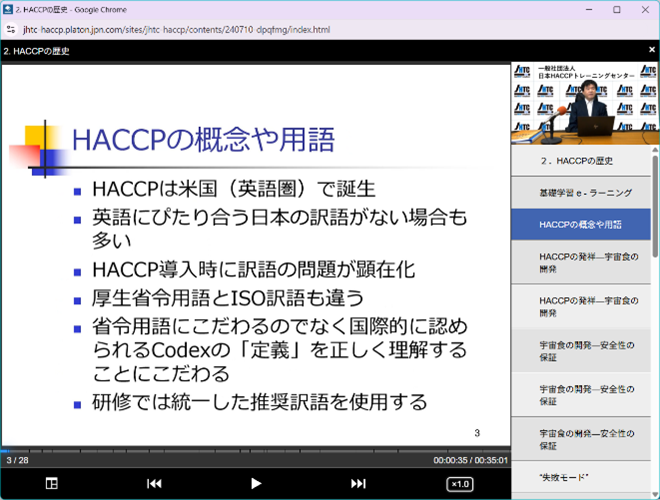Select chapter '2. HACCPの歴史' in the list
The height and width of the screenshot is (500, 660).
click(581, 161)
